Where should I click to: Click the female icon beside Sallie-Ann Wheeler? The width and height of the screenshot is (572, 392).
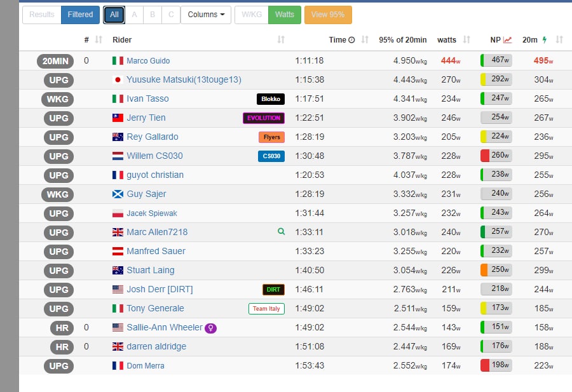pyautogui.click(x=211, y=328)
